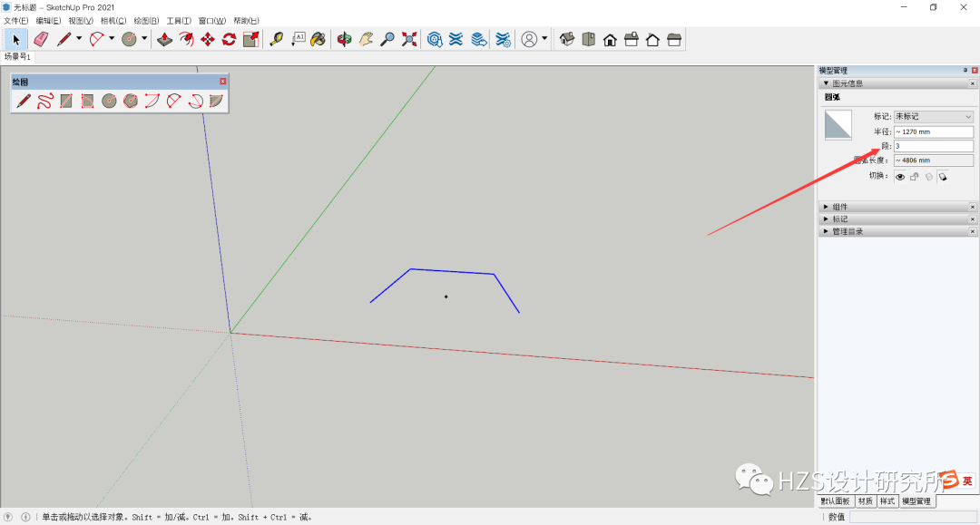Activate the Rotated Rectangle tool
Image resolution: width=980 pixels, height=525 pixels.
(x=88, y=101)
